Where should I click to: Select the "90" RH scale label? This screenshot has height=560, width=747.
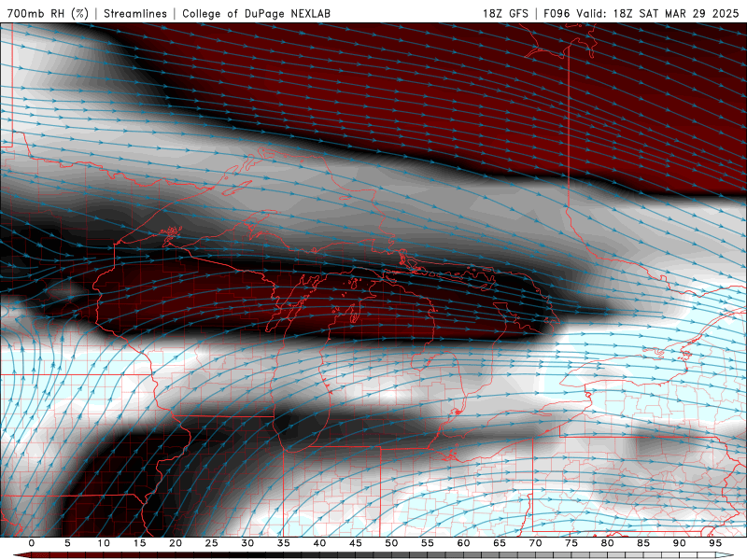click(680, 543)
